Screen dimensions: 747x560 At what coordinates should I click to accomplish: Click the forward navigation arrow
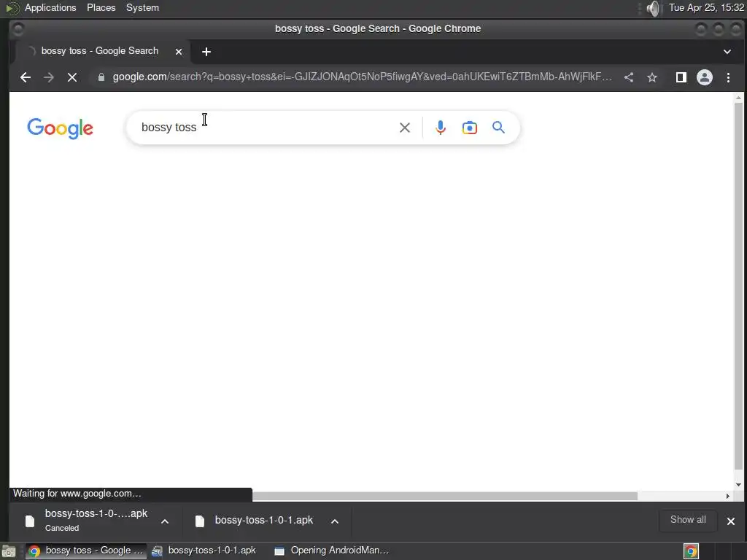[x=49, y=77]
